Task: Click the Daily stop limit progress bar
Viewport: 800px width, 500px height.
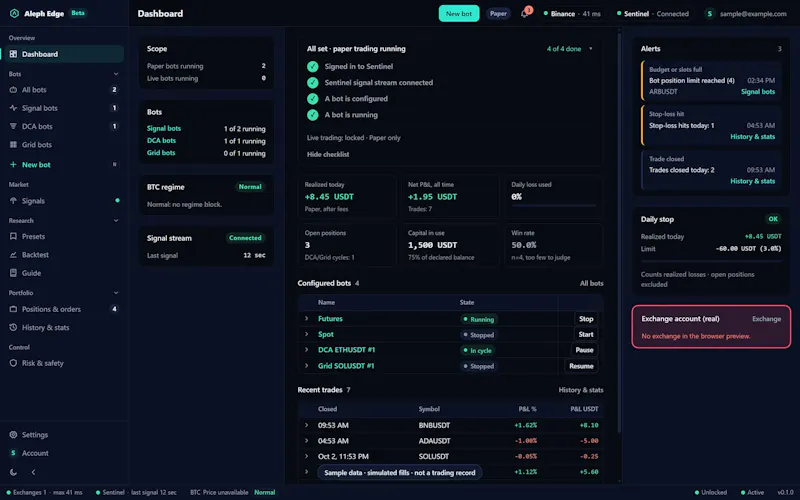Action: (x=711, y=261)
